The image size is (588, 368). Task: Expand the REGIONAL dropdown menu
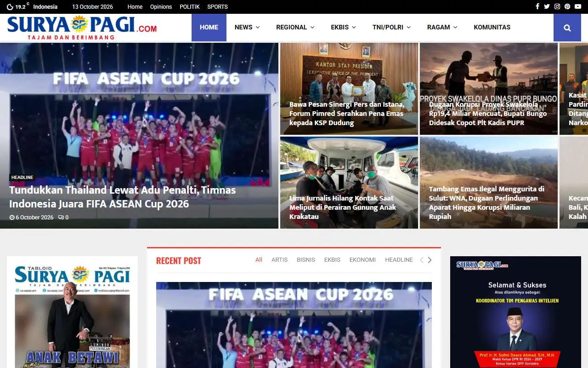pos(295,27)
